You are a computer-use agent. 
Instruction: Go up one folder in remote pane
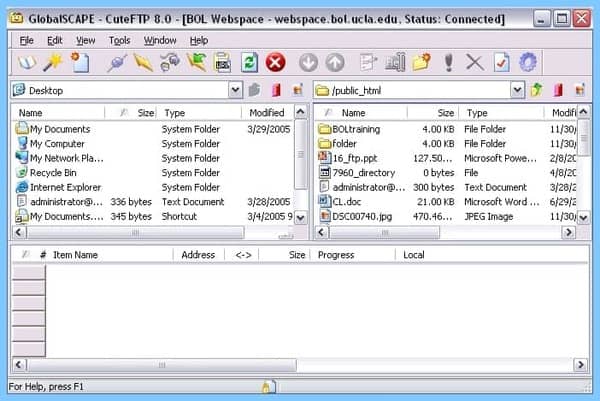(x=536, y=90)
